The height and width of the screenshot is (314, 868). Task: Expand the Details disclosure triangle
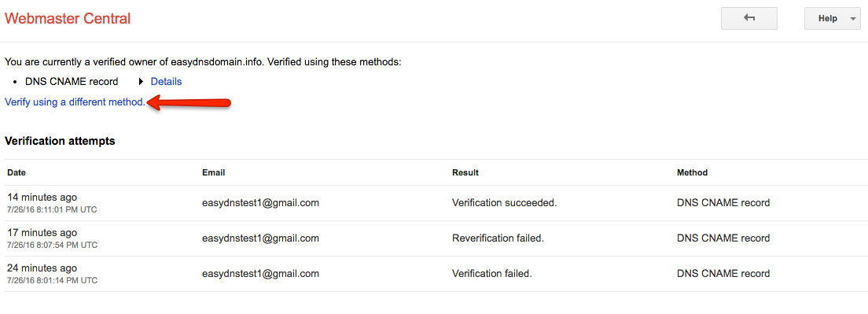[x=142, y=81]
